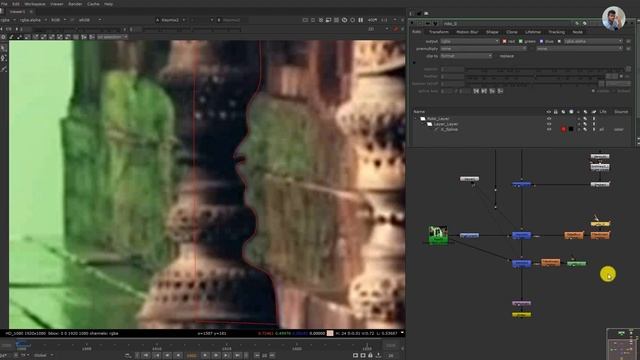The width and height of the screenshot is (640, 360).
Task: Click the sampled pixel color swatch
Action: point(330,333)
